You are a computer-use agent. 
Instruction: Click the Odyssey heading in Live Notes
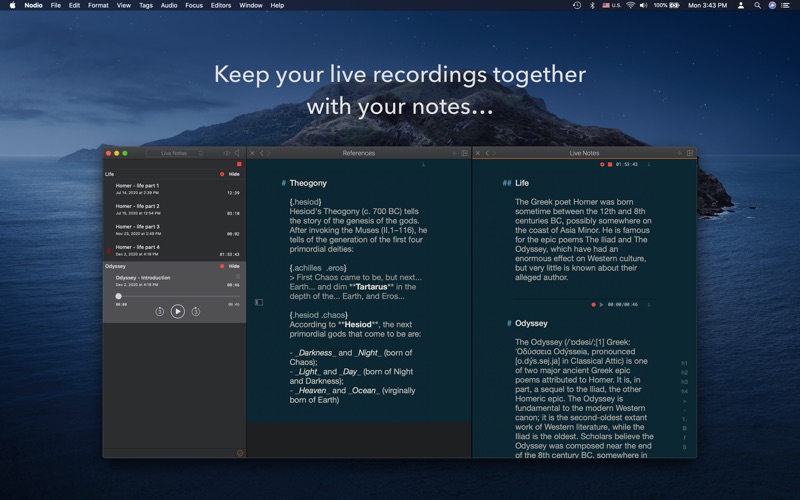pos(531,323)
